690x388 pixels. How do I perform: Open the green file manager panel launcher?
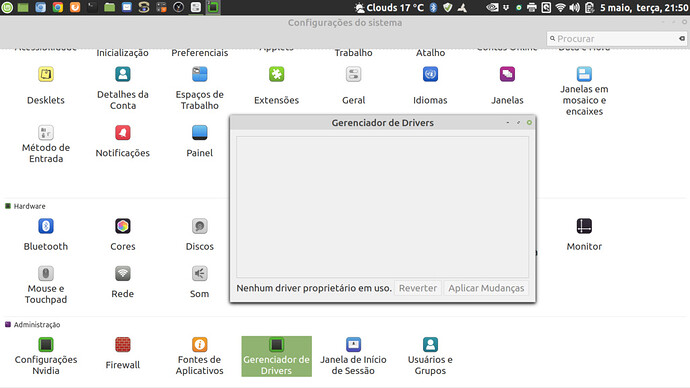pyautogui.click(x=109, y=7)
